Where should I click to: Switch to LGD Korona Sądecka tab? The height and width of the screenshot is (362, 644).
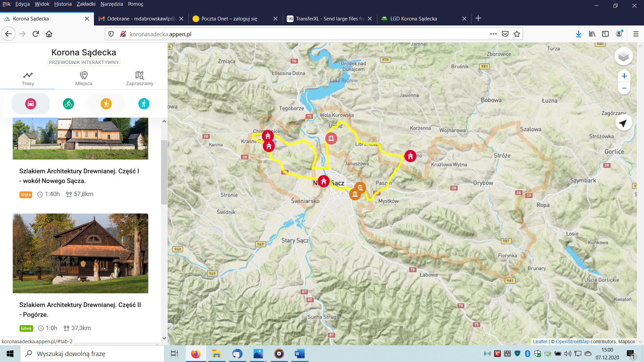coord(424,19)
